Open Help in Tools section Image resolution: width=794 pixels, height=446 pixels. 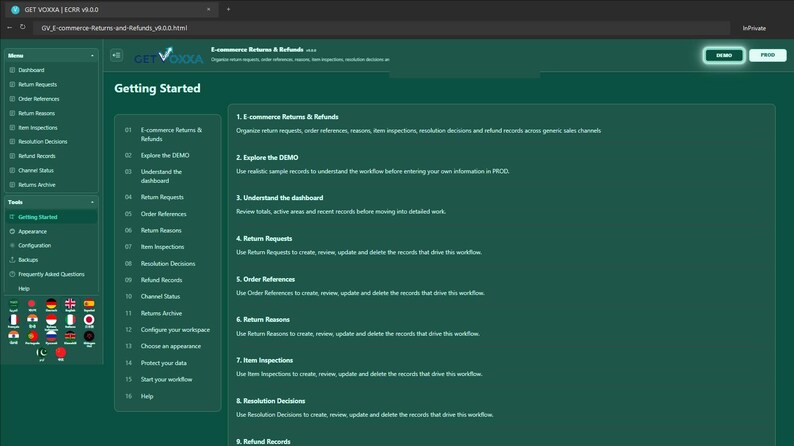coord(51,289)
